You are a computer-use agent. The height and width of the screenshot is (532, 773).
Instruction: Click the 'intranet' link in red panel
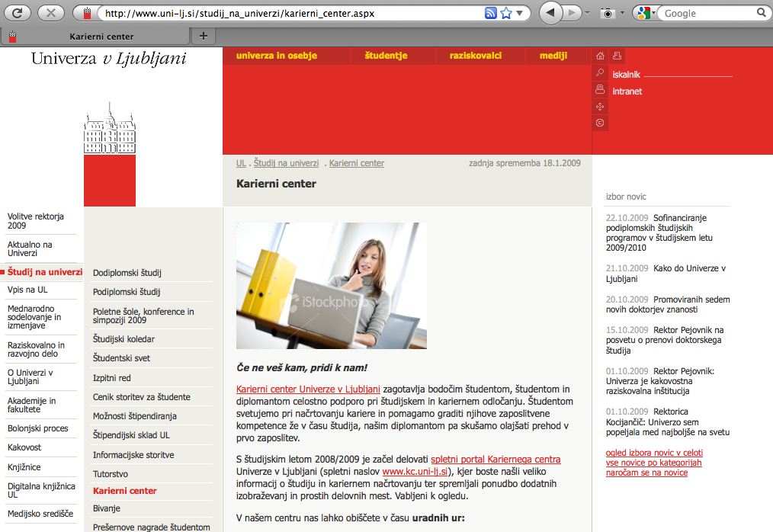click(627, 91)
